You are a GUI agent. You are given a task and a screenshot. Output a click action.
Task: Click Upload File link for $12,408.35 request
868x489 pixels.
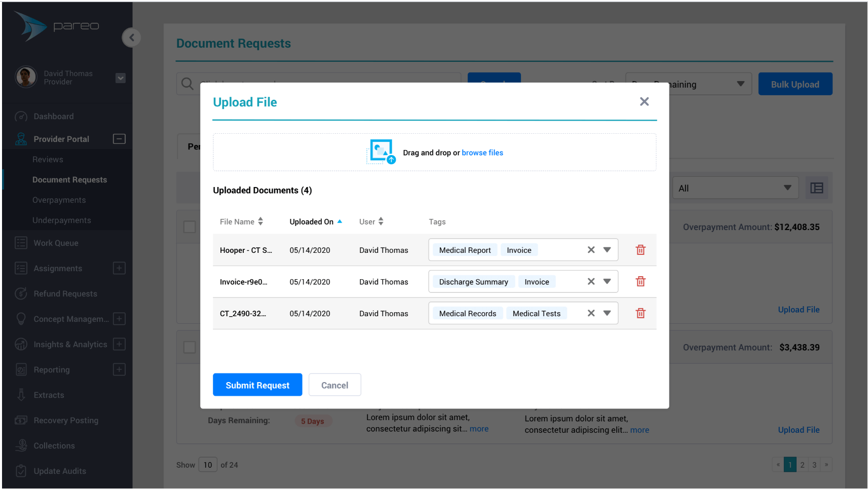click(799, 310)
